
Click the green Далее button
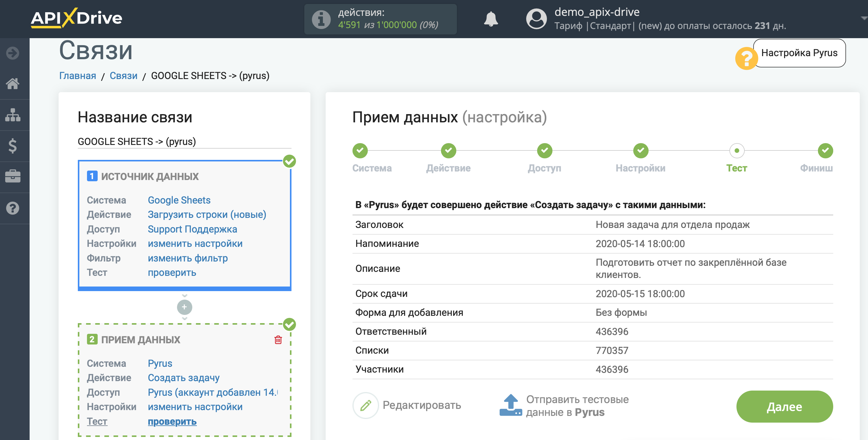coord(784,407)
